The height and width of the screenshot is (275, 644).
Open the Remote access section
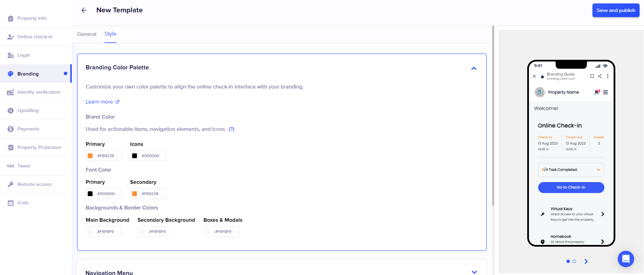[34, 184]
